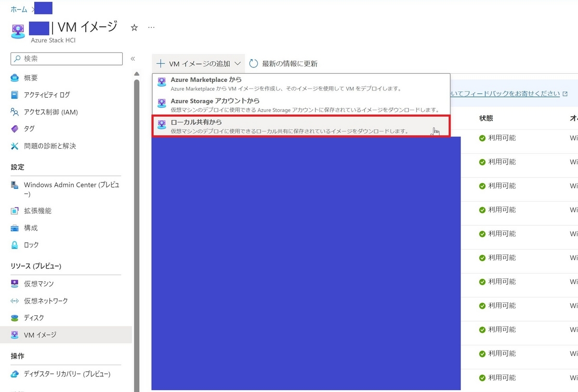Open タグ sidebar item text

[29, 129]
